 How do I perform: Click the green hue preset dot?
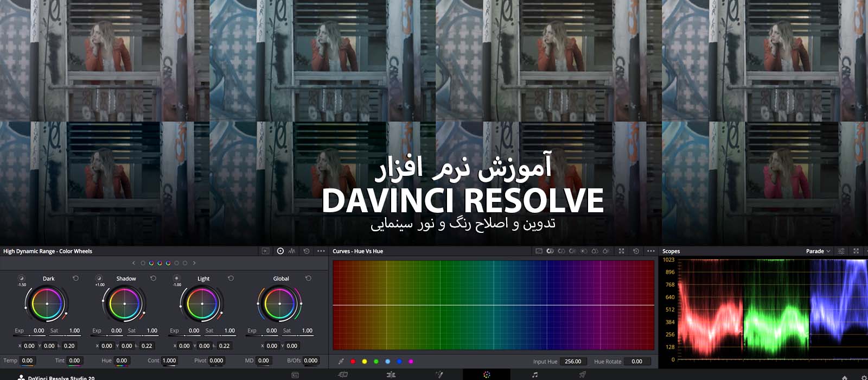376,362
